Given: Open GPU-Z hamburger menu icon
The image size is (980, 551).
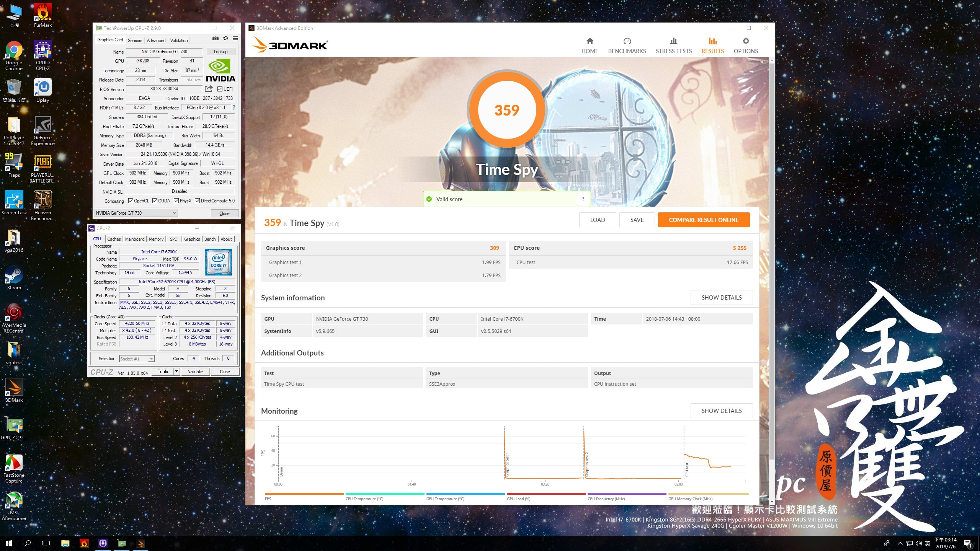Looking at the screenshot, I should (x=235, y=38).
